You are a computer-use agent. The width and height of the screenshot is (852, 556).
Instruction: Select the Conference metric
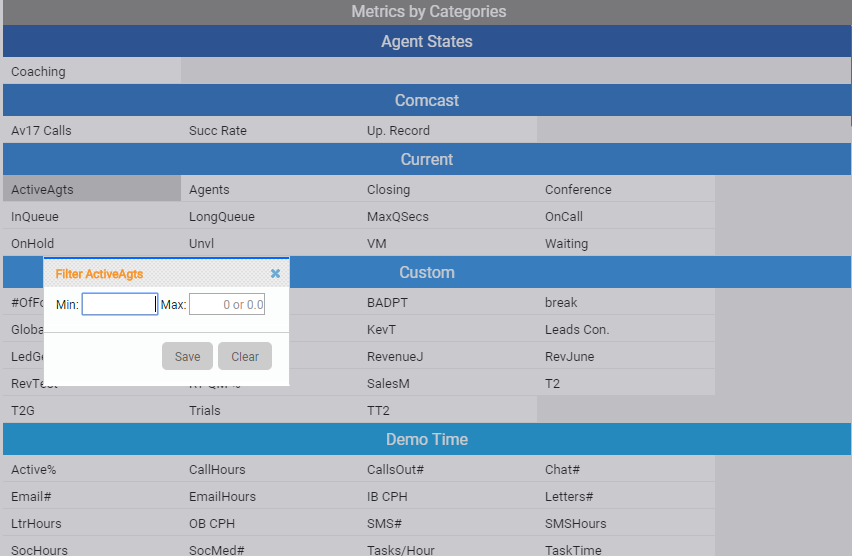625,189
